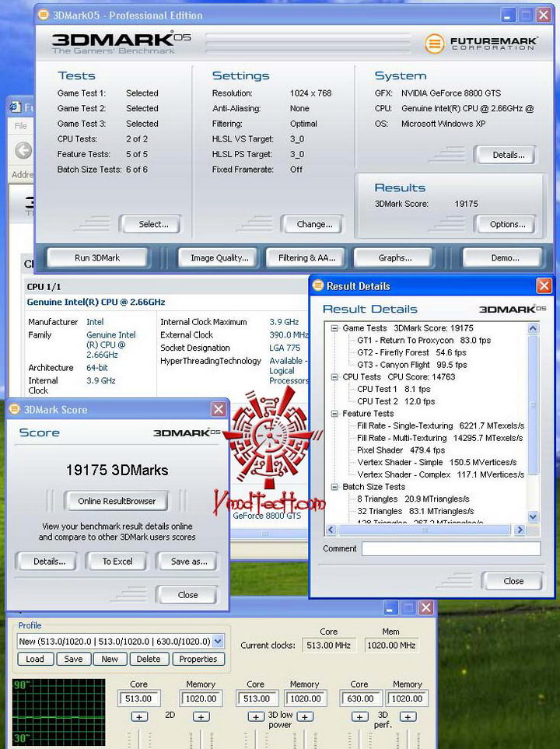This screenshot has height=749, width=560.
Task: Select Vertex Shader - Complex row
Action: [x=440, y=474]
